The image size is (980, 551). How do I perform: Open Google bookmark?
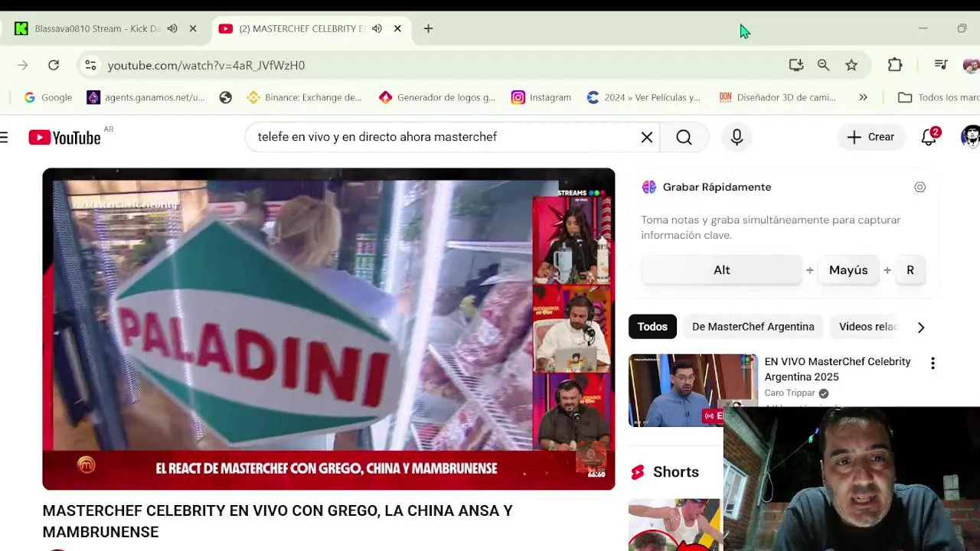47,97
